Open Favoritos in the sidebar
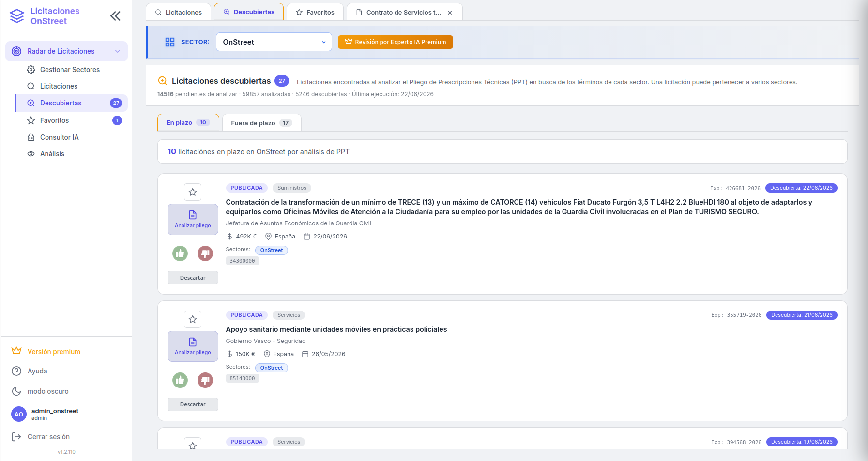This screenshot has width=868, height=461. pyautogui.click(x=54, y=120)
